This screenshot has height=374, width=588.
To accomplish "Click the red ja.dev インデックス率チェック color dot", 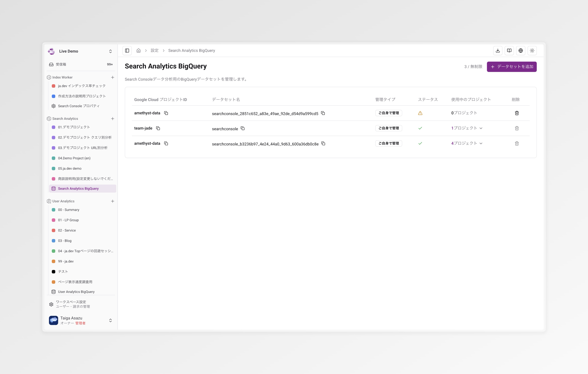I will click(x=54, y=86).
